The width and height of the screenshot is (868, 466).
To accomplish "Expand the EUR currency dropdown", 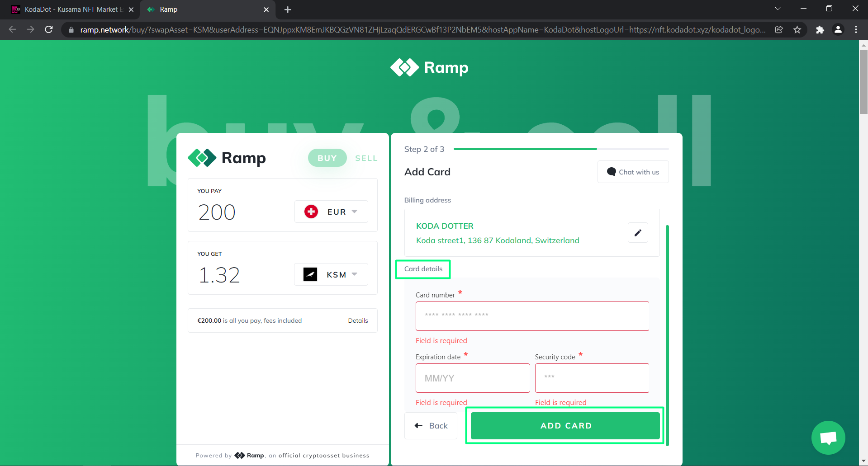I will 331,212.
